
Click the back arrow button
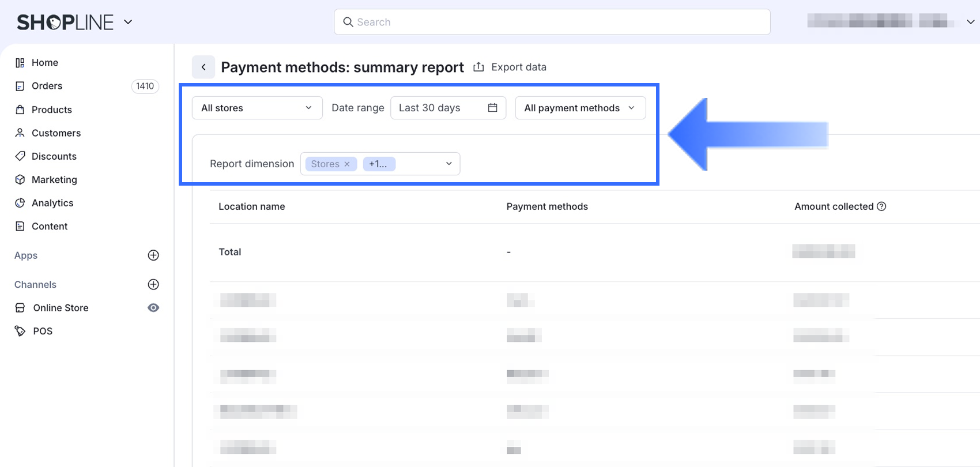pos(203,67)
